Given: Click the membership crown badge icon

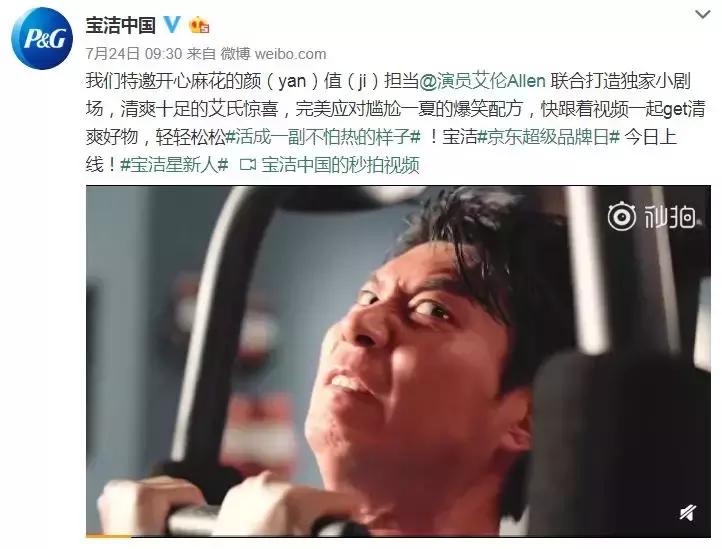Looking at the screenshot, I should point(199,25).
